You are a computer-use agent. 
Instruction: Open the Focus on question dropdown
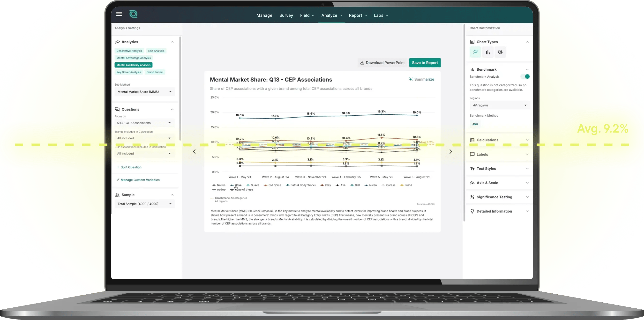[144, 123]
